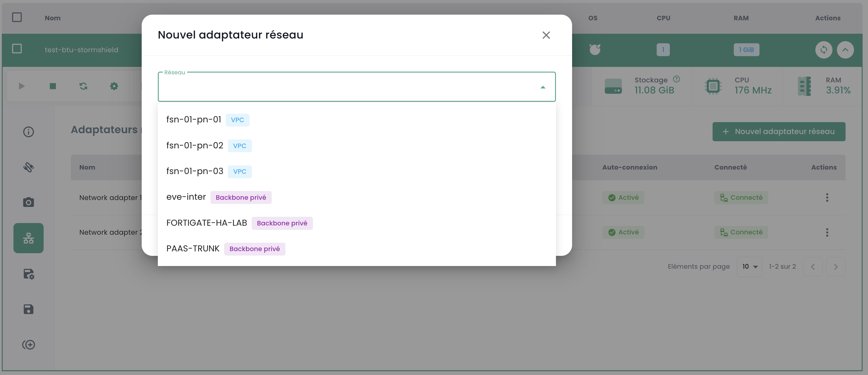Viewport: 868px width, 375px height.
Task: Click the stop VM square icon
Action: tap(53, 86)
